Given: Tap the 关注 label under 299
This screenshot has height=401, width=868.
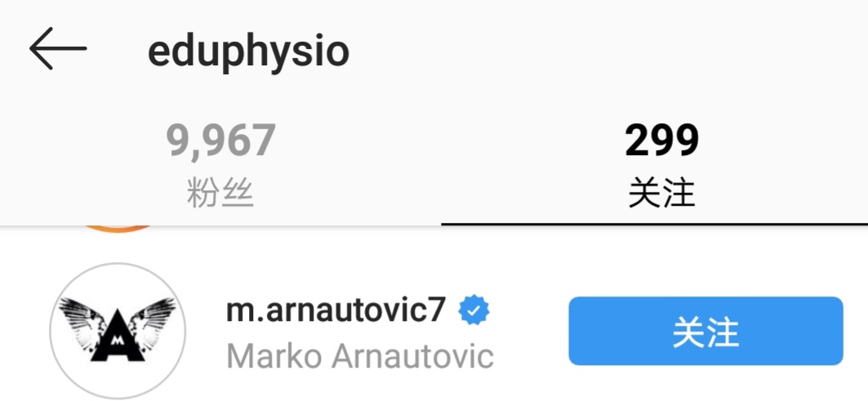Looking at the screenshot, I should 661,194.
